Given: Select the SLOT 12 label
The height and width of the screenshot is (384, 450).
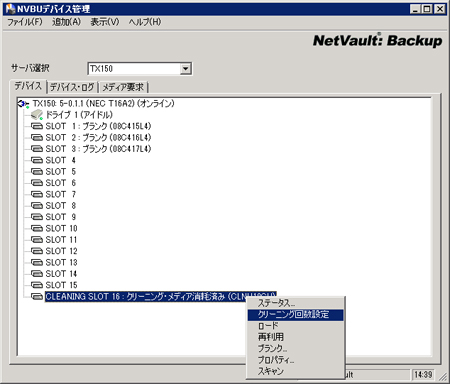Looking at the screenshot, I should [x=61, y=251].
